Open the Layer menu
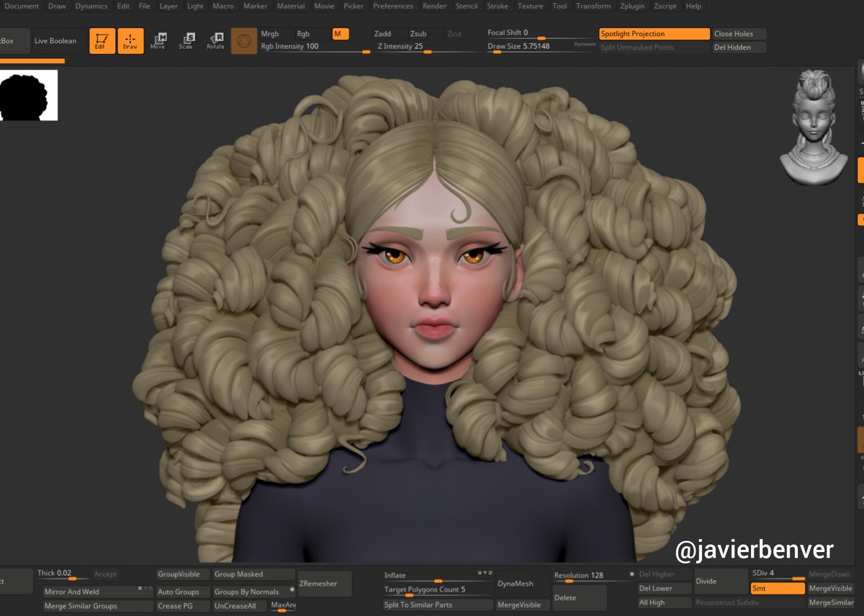The image size is (864, 616). (168, 6)
